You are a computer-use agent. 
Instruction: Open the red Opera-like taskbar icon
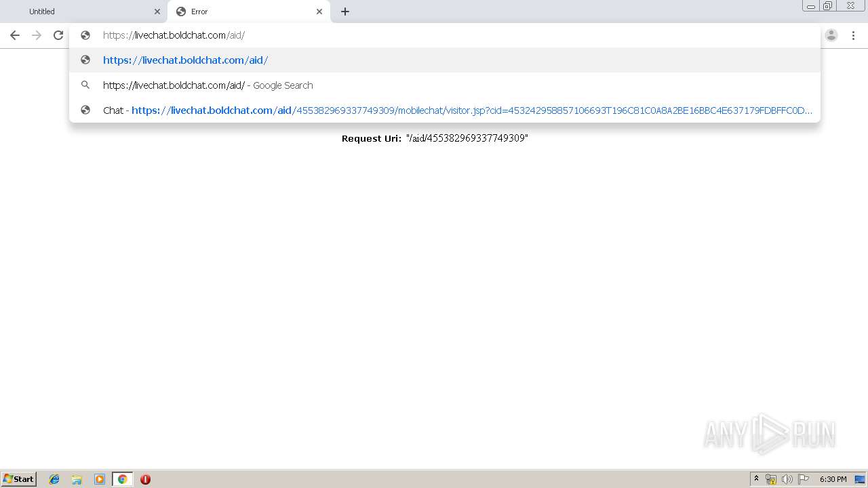click(x=145, y=479)
